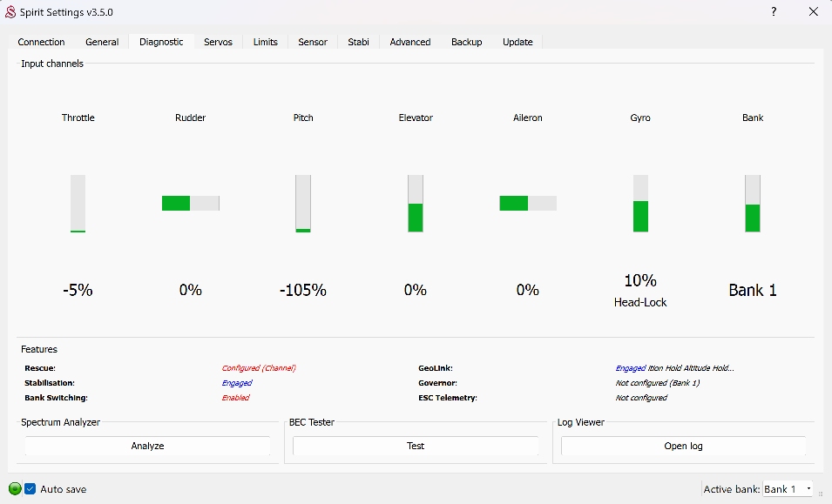
Task: Click the BEC Tester Test button
Action: click(x=416, y=446)
